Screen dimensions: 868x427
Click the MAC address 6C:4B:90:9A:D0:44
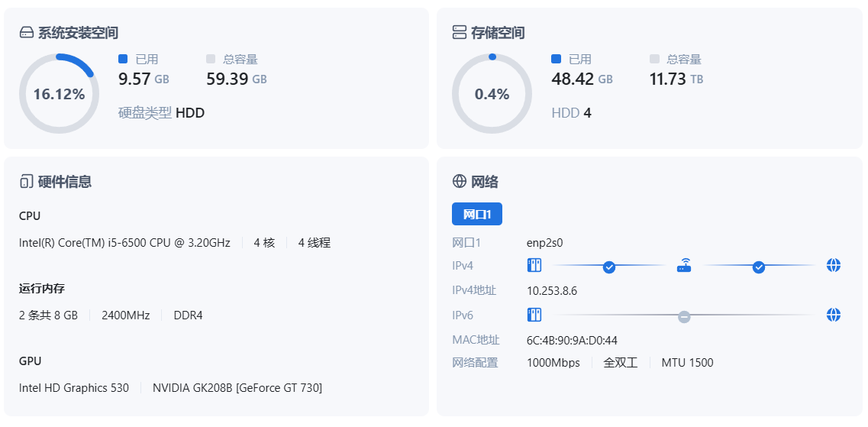pyautogui.click(x=572, y=340)
